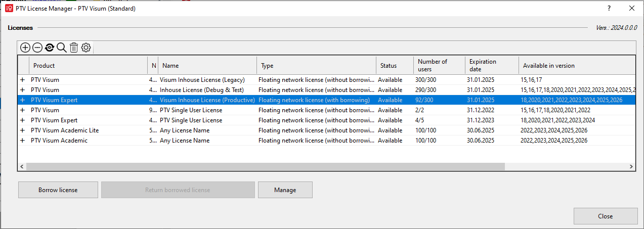The image size is (644, 229).
Task: Refresh the license list with update icon
Action: (50, 48)
